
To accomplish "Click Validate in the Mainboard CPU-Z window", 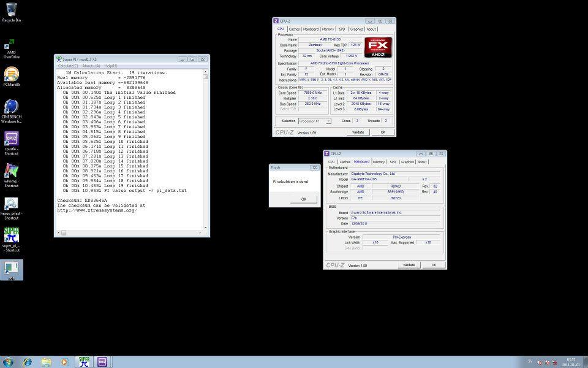I will [409, 265].
